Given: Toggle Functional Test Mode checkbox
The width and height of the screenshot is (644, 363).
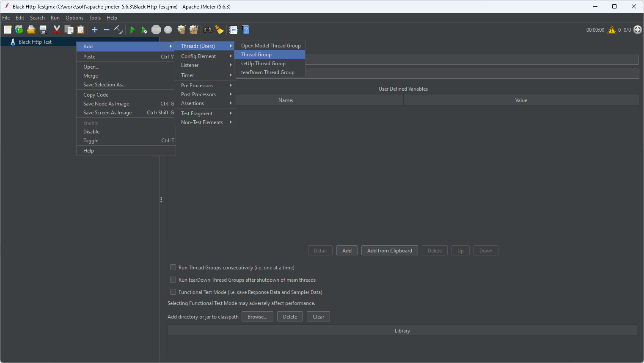Looking at the screenshot, I should [x=173, y=292].
